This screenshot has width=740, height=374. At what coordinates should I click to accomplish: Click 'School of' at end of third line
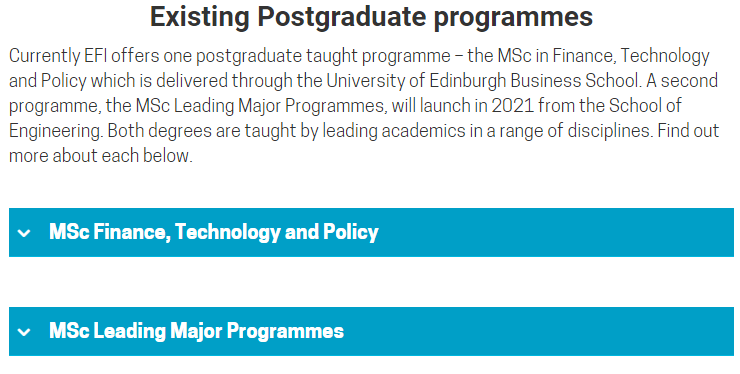645,105
